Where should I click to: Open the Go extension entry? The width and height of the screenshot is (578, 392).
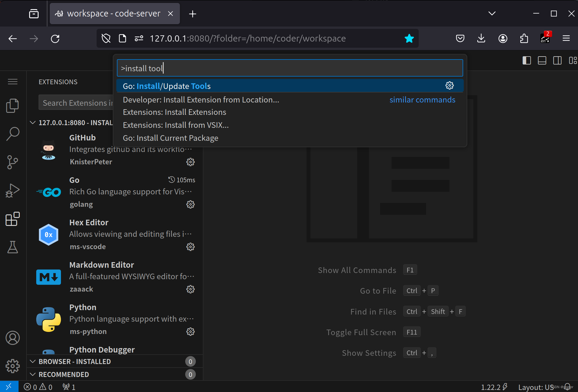[x=115, y=192]
